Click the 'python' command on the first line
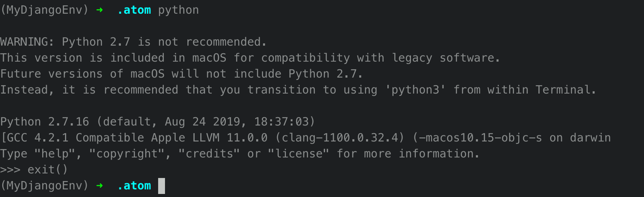644x197 pixels. (x=178, y=10)
